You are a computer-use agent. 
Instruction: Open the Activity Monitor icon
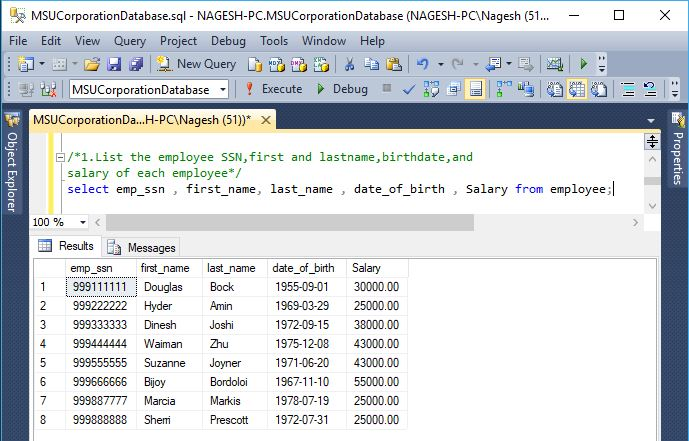(555, 65)
